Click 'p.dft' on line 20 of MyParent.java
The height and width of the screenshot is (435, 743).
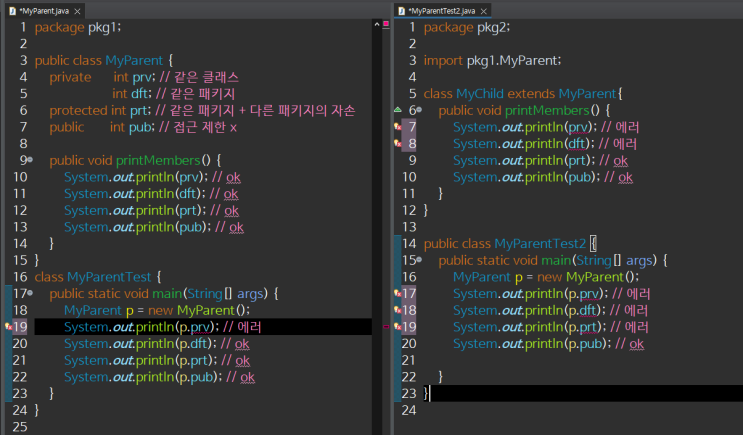point(193,344)
